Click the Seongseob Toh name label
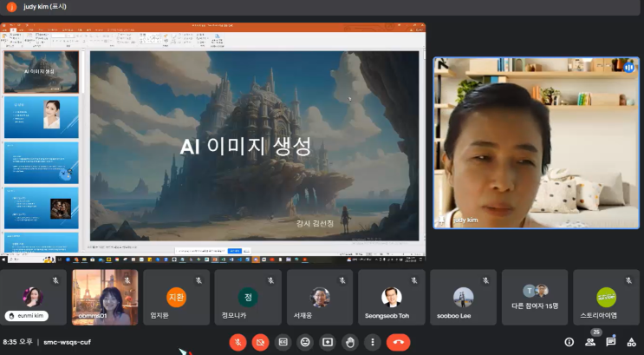The width and height of the screenshot is (644, 355). point(387,316)
